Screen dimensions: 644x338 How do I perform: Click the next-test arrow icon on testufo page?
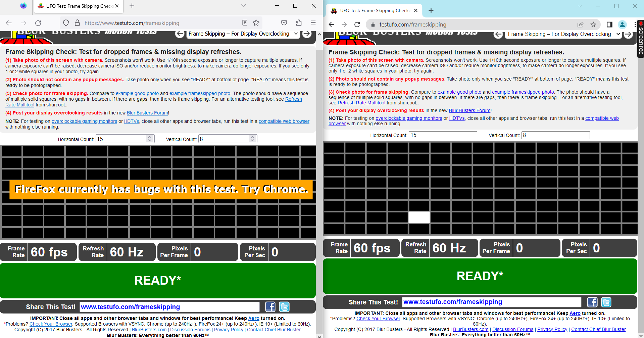(x=307, y=34)
